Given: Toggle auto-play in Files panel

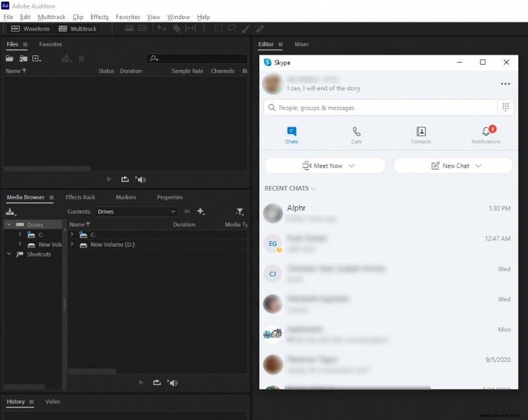Looking at the screenshot, I should point(141,179).
